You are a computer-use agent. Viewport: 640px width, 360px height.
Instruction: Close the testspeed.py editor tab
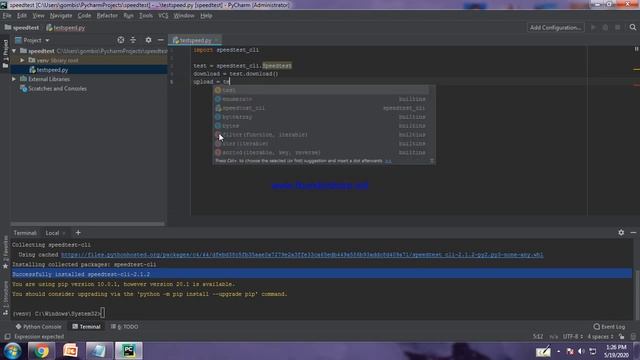(217, 40)
